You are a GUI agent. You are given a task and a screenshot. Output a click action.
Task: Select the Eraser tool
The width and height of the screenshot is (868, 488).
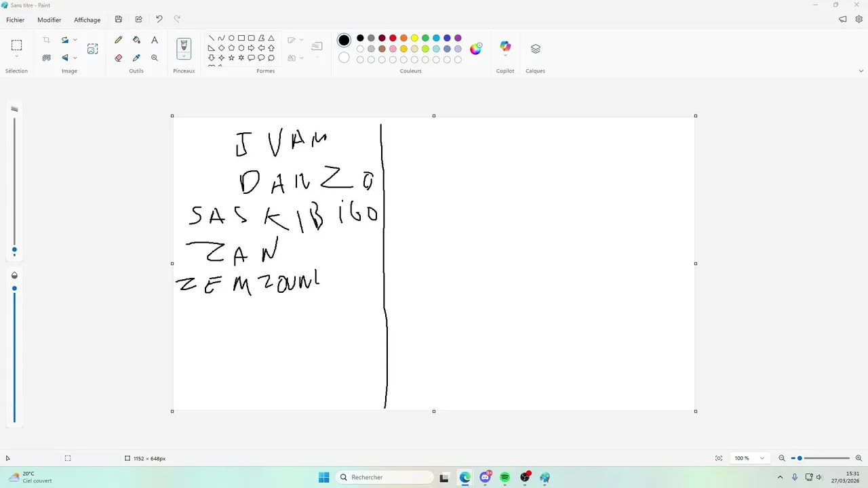coord(119,58)
